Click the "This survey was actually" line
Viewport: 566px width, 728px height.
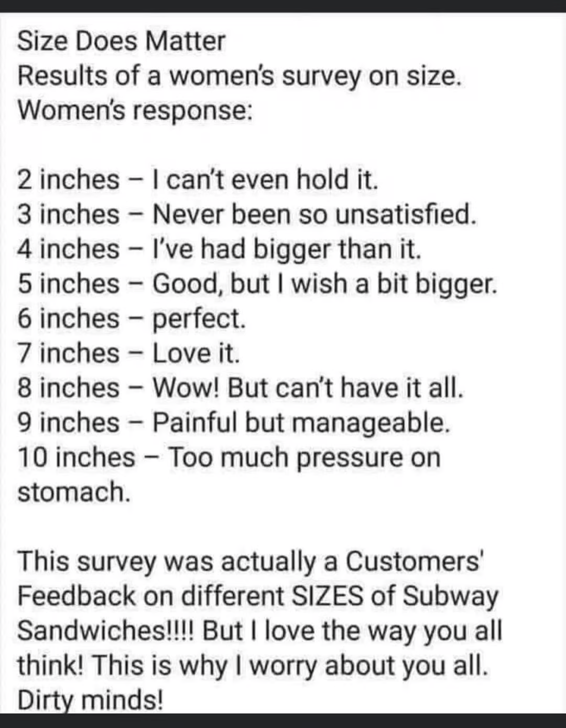pyautogui.click(x=250, y=561)
